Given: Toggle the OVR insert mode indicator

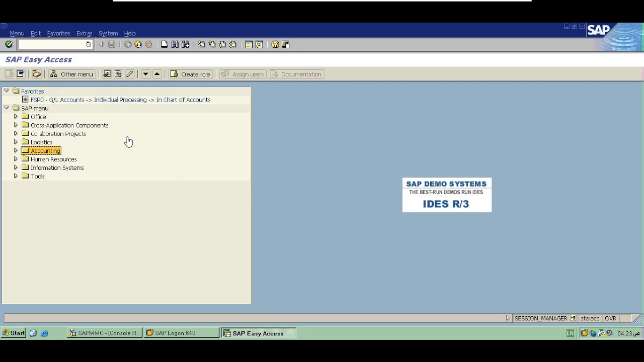Looking at the screenshot, I should click(610, 318).
